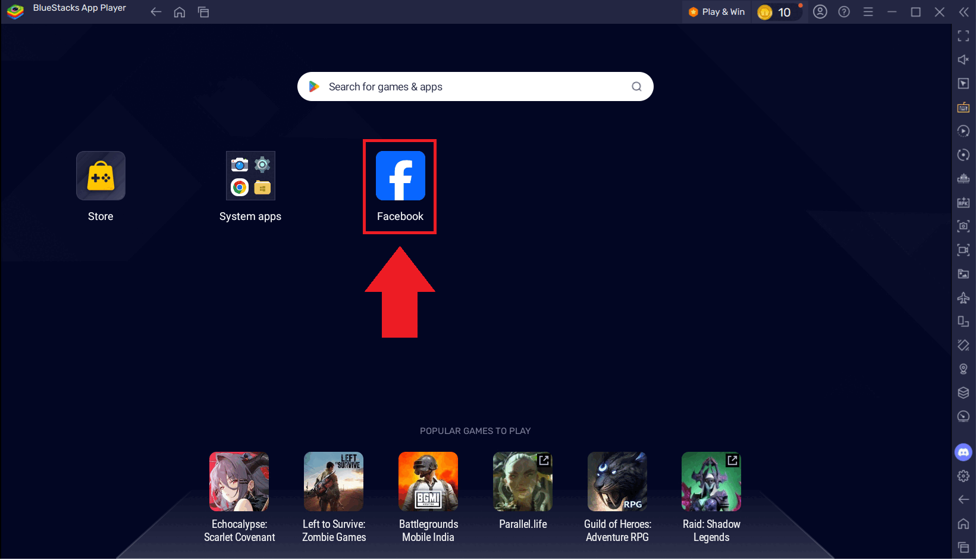Unmute volume in sidebar
This screenshot has height=560, width=976.
[x=964, y=59]
